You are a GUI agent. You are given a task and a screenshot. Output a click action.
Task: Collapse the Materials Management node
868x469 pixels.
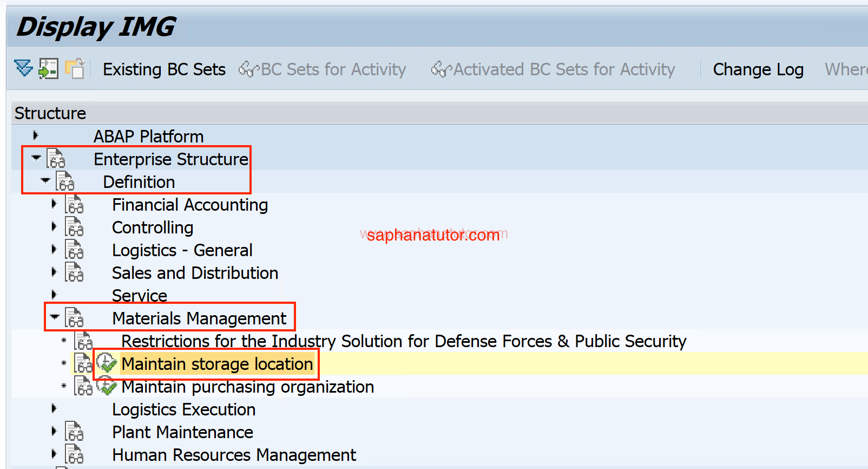(x=55, y=317)
